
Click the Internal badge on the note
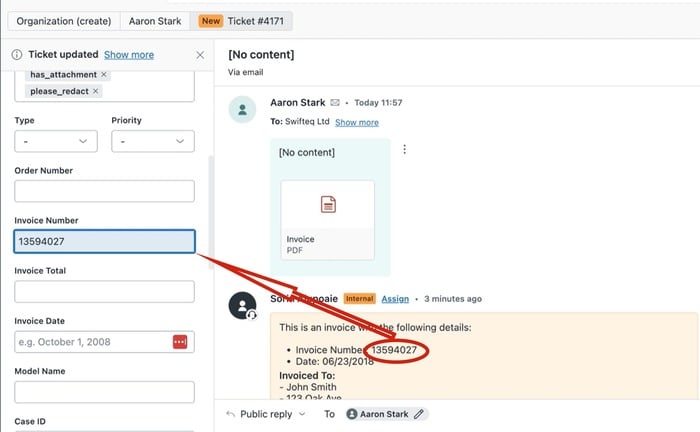[x=359, y=299]
